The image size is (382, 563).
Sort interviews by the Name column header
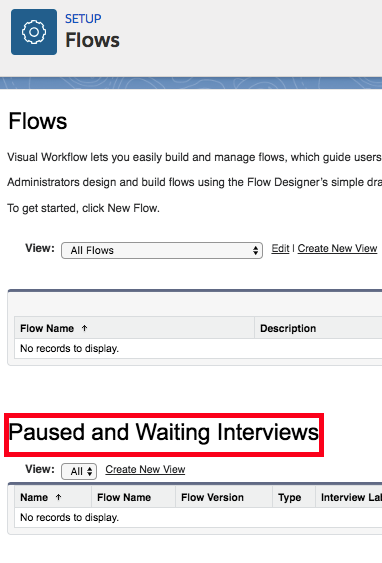pyautogui.click(x=34, y=497)
